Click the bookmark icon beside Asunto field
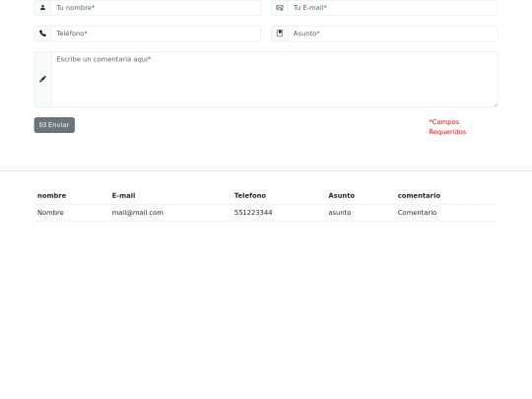The width and height of the screenshot is (532, 399). point(280,33)
